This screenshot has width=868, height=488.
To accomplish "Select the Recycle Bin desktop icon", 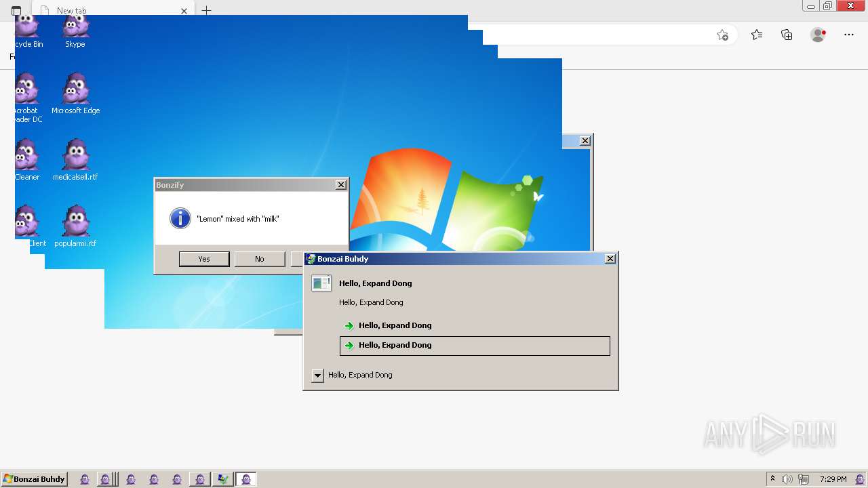I will click(28, 32).
